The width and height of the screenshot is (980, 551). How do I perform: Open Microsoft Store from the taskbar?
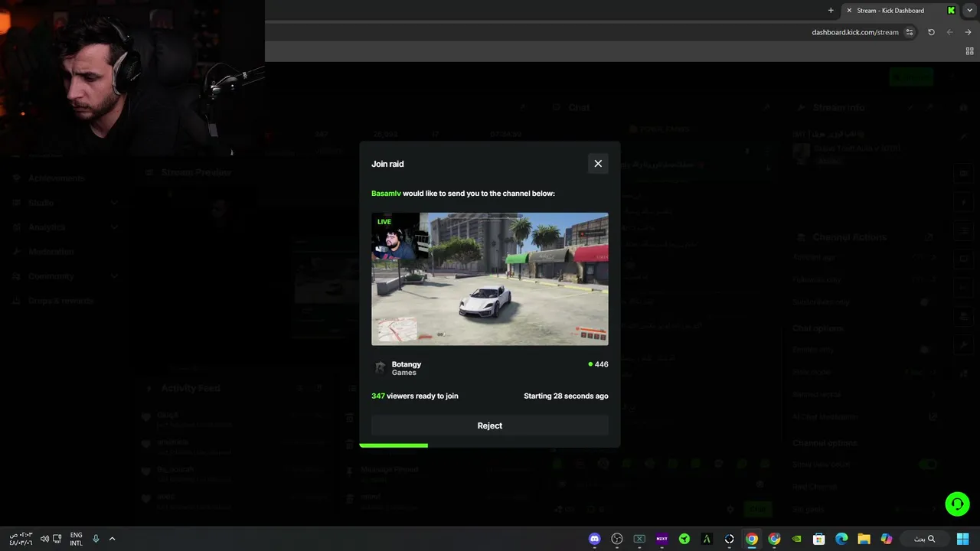point(818,539)
